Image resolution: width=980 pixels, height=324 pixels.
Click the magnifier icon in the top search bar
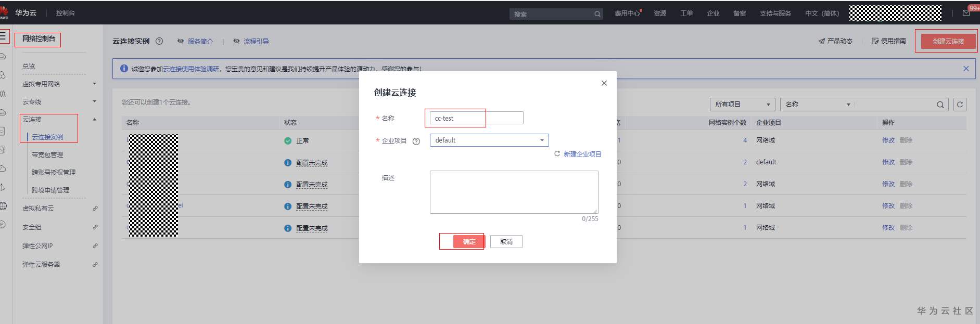pos(597,14)
